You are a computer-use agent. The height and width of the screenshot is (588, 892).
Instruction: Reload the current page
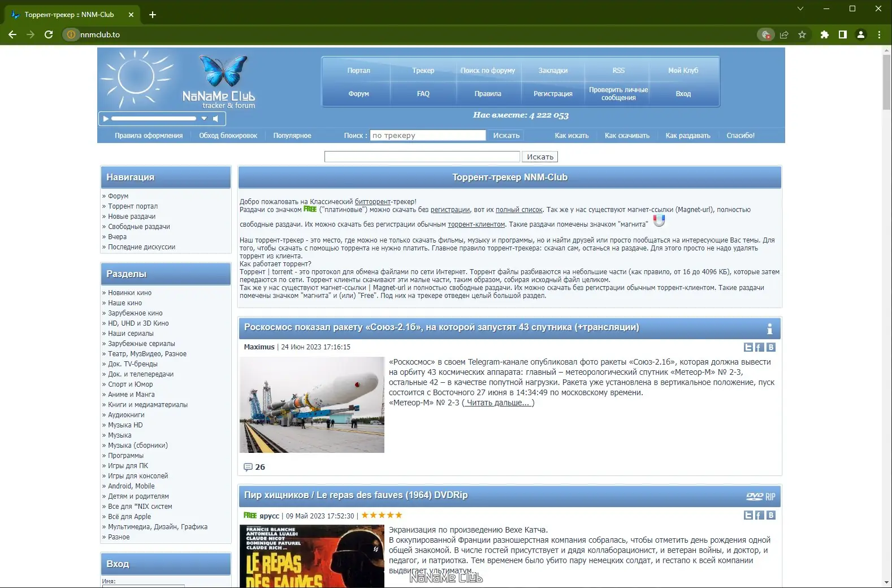[49, 34]
